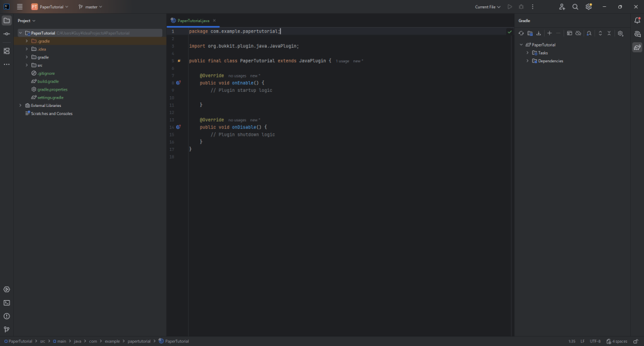The image size is (644, 346).
Task: Click the UTF-8 encoding in status bar
Action: [595, 341]
